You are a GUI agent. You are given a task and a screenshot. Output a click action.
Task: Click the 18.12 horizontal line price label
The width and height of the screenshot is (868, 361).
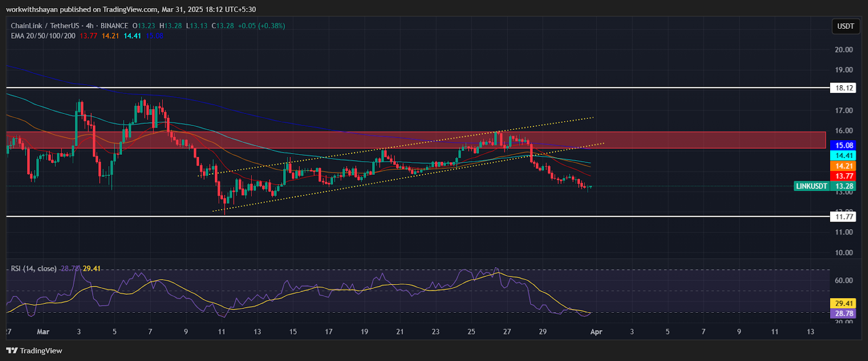click(844, 88)
